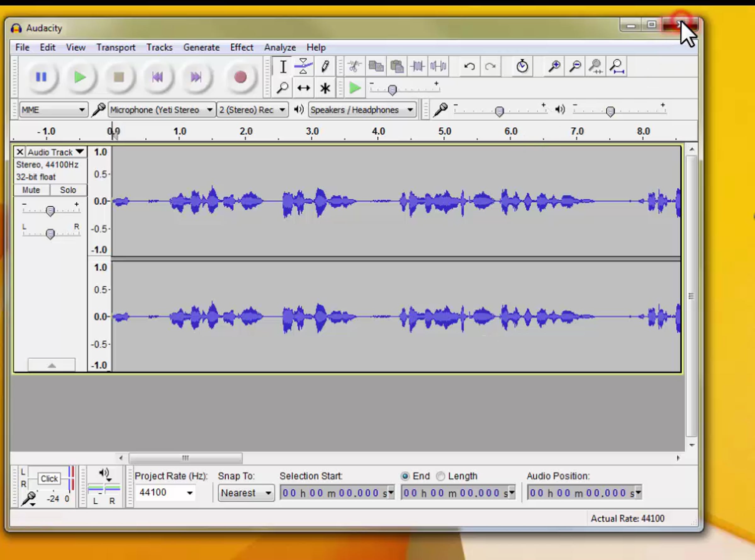Expand the Snap To Nearest dropdown

[x=246, y=492]
